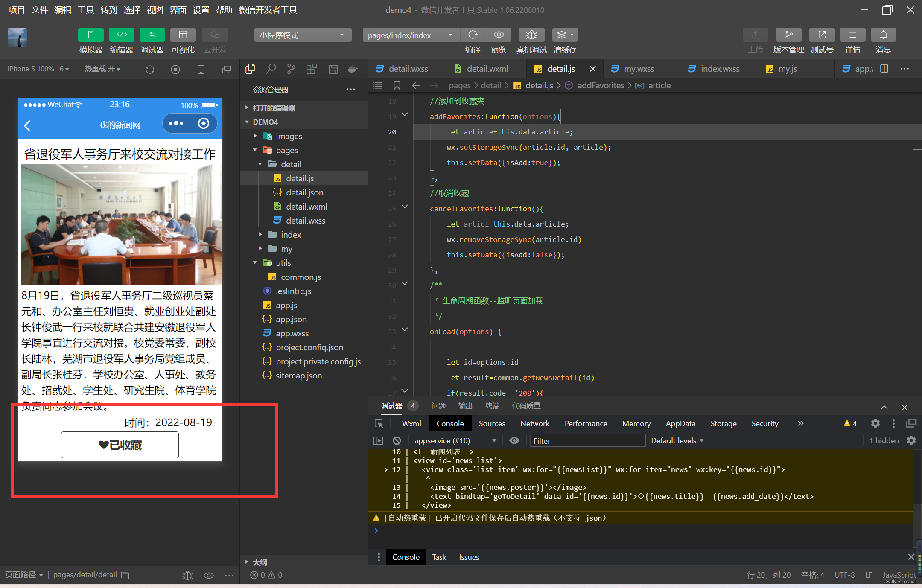This screenshot has height=588, width=922.
Task: Click the clear console icon
Action: (397, 440)
